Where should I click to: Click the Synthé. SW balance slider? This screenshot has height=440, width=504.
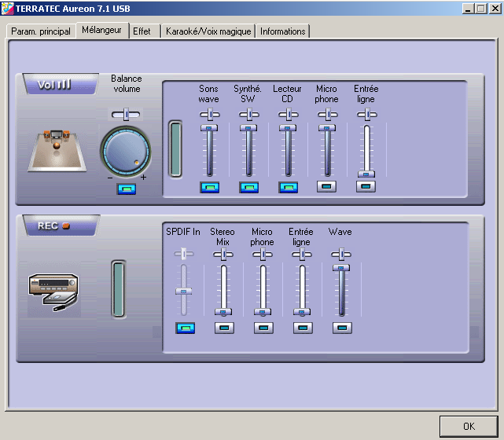click(x=248, y=115)
